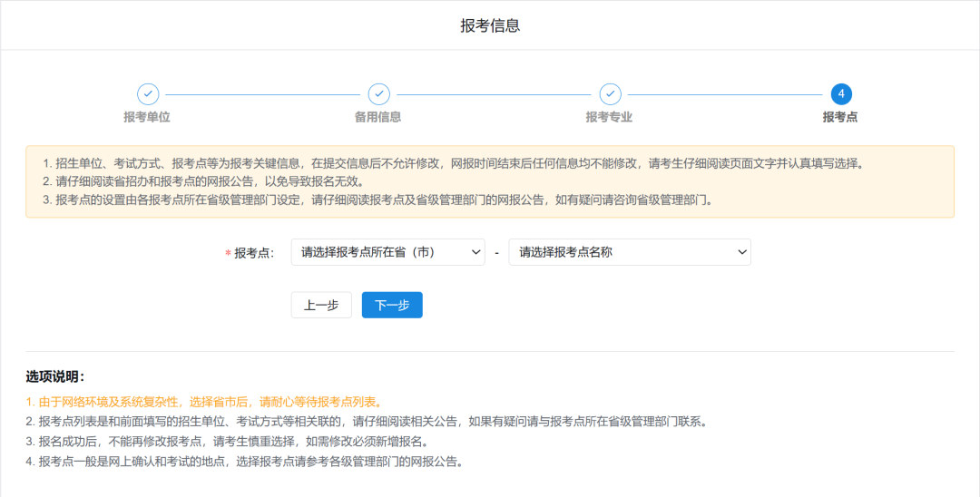Click the blue step 4 circle
The height and width of the screenshot is (497, 980).
pyautogui.click(x=840, y=93)
